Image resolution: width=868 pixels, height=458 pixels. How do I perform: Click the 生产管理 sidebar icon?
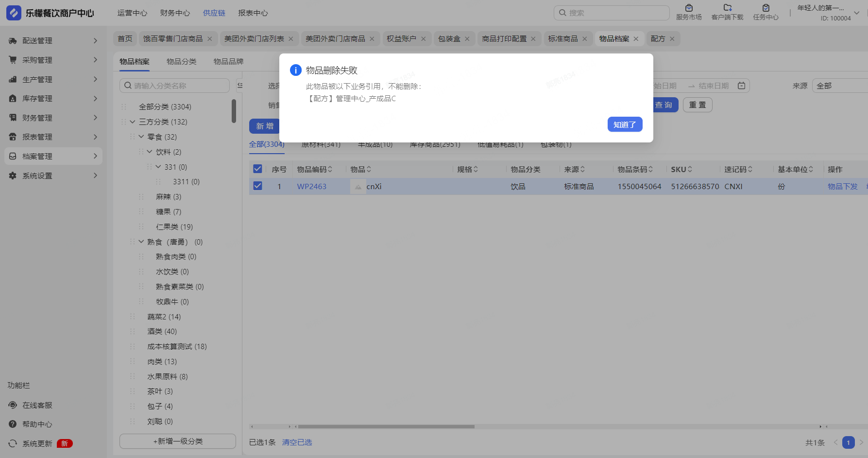click(13, 79)
